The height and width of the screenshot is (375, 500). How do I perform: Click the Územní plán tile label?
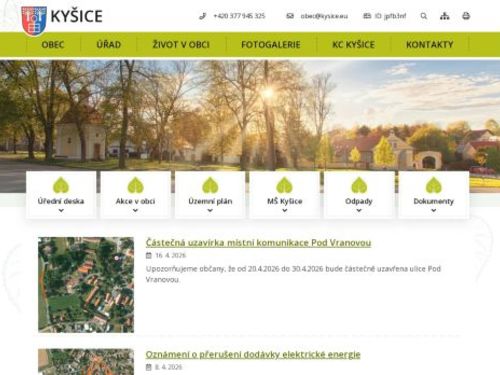[x=210, y=201]
